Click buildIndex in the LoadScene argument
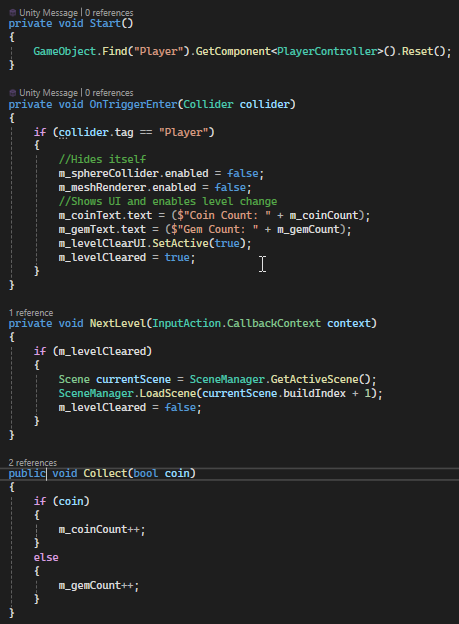 pyautogui.click(x=314, y=393)
